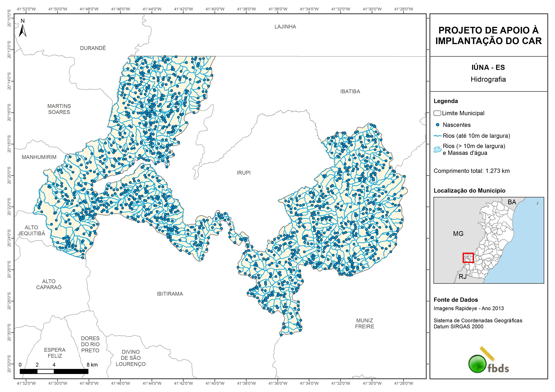Click the IBATIBA municipality label
555x392 pixels.
click(x=350, y=91)
